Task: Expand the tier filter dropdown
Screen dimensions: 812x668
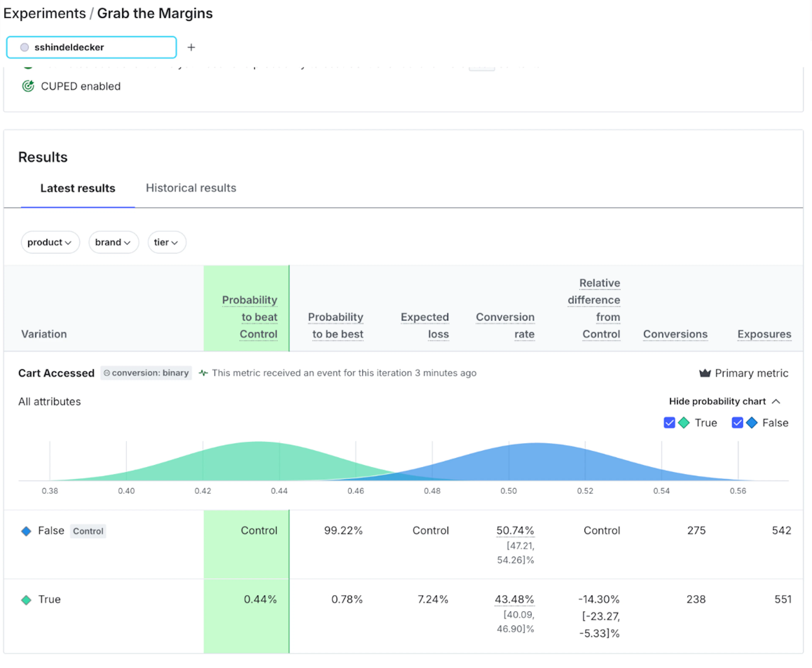Action: pyautogui.click(x=166, y=242)
